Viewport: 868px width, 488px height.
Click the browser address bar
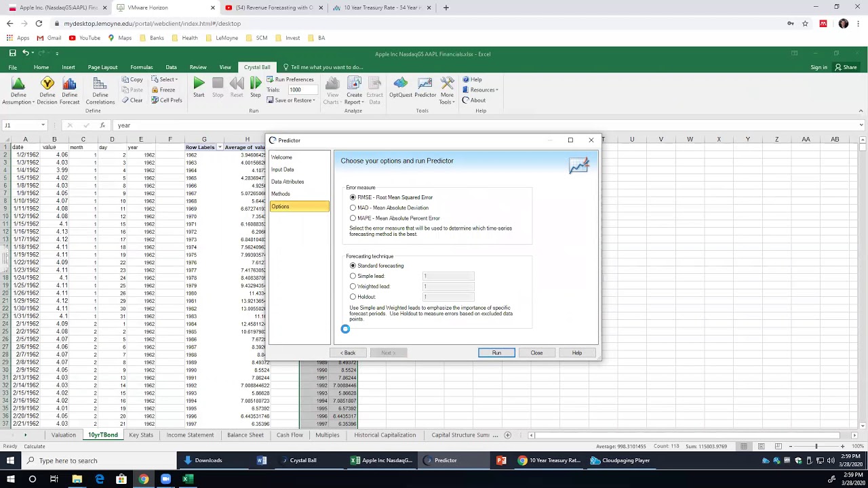(420, 23)
